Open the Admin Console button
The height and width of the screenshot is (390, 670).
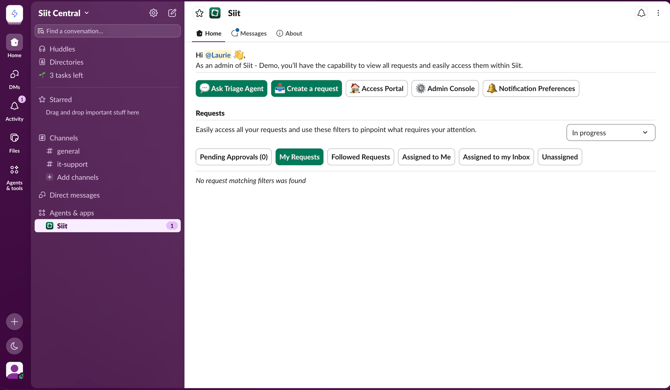(x=445, y=88)
